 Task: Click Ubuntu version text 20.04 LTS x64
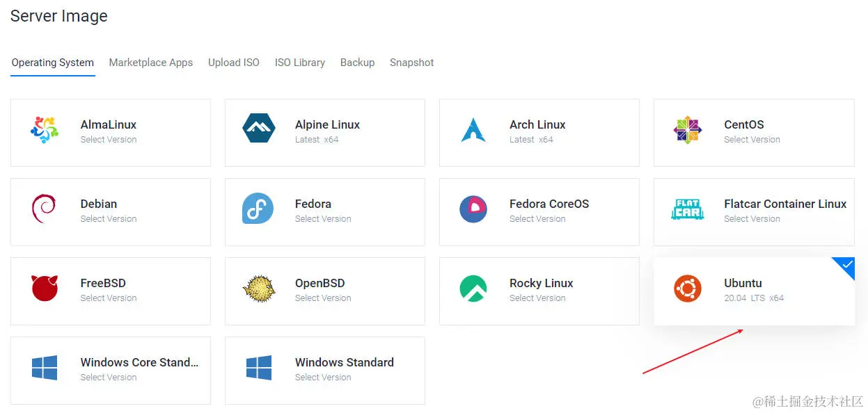[754, 298]
